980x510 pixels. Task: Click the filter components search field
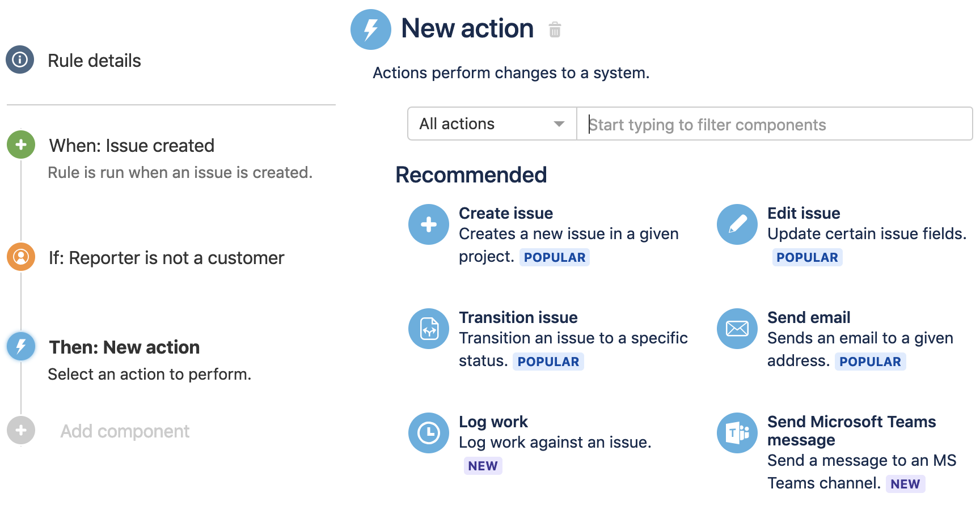point(774,124)
